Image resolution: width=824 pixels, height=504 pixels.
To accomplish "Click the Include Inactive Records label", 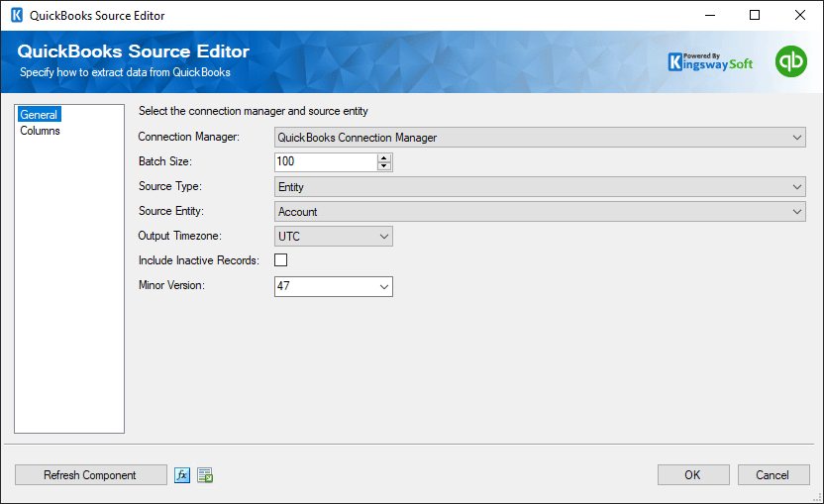I will (199, 260).
